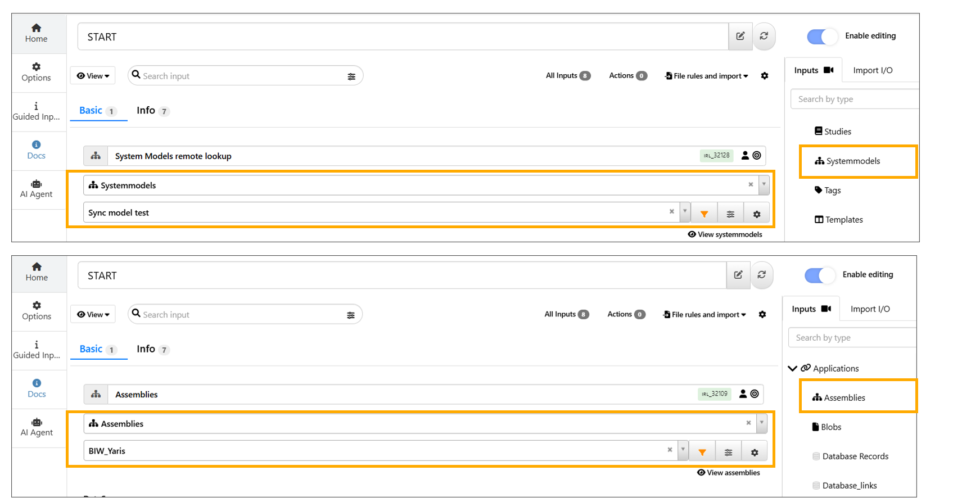
Task: Click hierarchy icon left of System Models remote lookup
Action: (96, 156)
